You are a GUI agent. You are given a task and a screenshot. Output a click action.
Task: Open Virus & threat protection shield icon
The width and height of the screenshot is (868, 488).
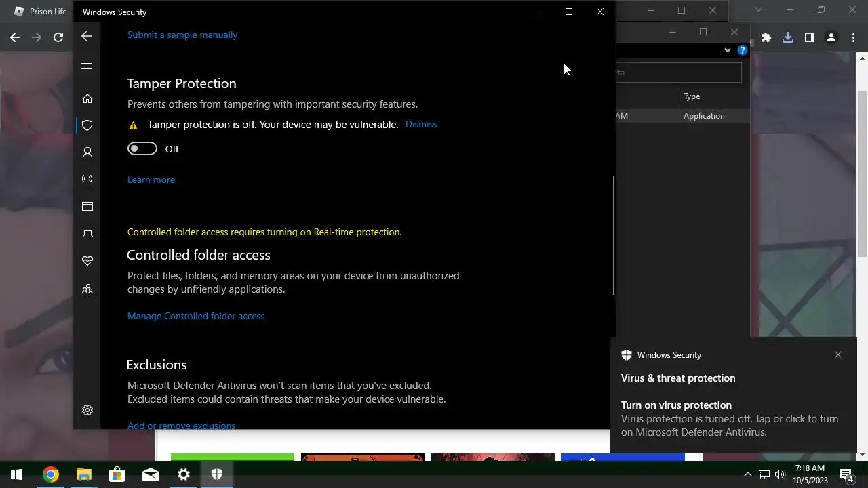tap(87, 125)
